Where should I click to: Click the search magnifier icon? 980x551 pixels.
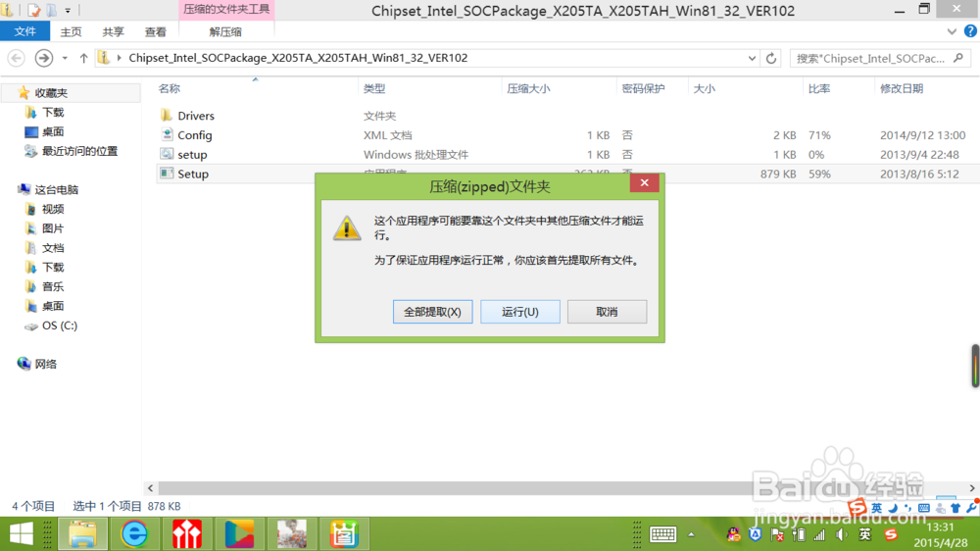coord(958,58)
